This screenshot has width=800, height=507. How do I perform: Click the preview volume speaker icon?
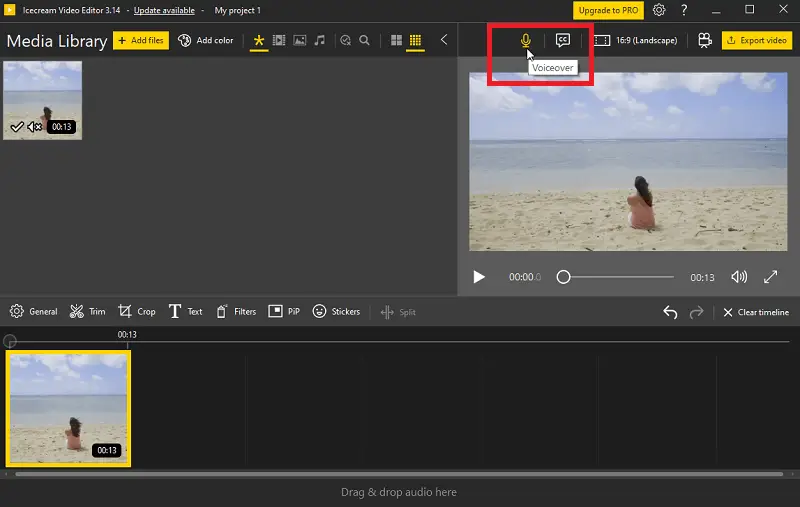(x=739, y=277)
